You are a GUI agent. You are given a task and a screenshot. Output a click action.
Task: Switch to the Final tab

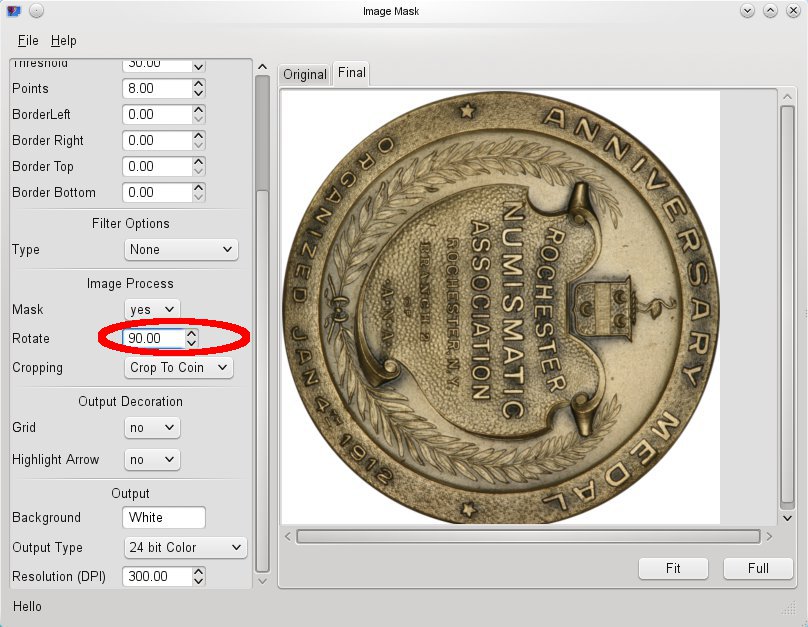(x=351, y=73)
